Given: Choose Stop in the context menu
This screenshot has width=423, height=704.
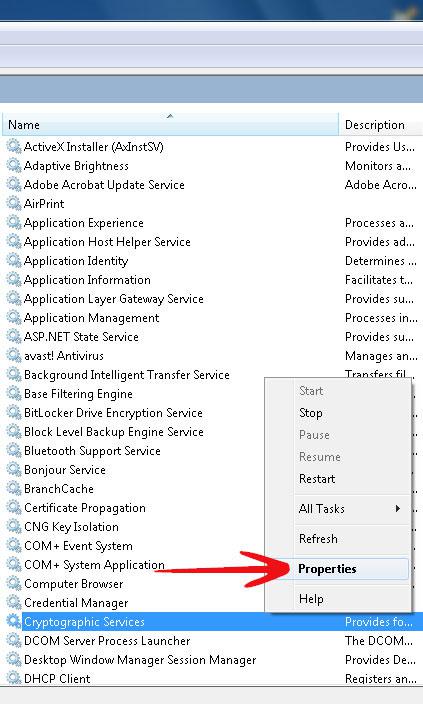Looking at the screenshot, I should (311, 413).
